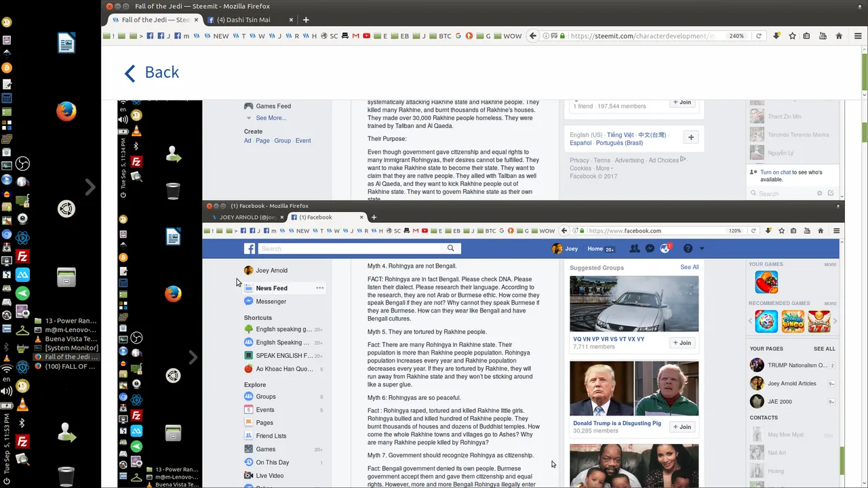Switch to 'Fall of the Jedi' Firefox tab
The image size is (868, 488).
[x=156, y=20]
